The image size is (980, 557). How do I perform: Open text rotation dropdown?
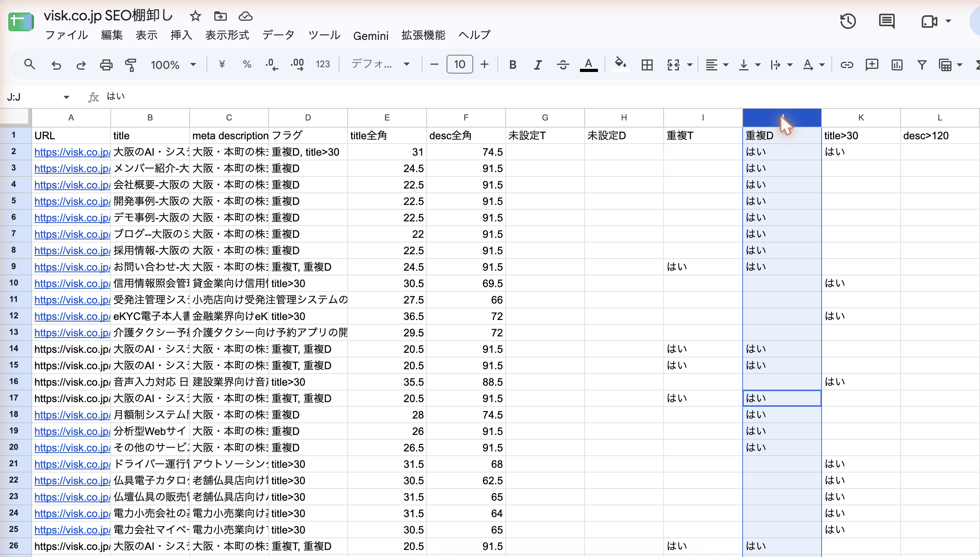pyautogui.click(x=813, y=65)
